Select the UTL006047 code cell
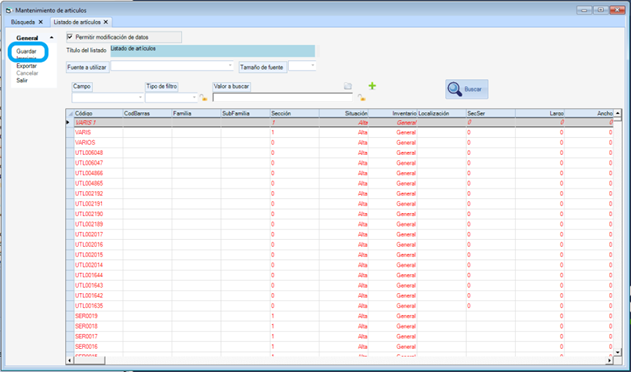631x372 pixels. pos(99,163)
